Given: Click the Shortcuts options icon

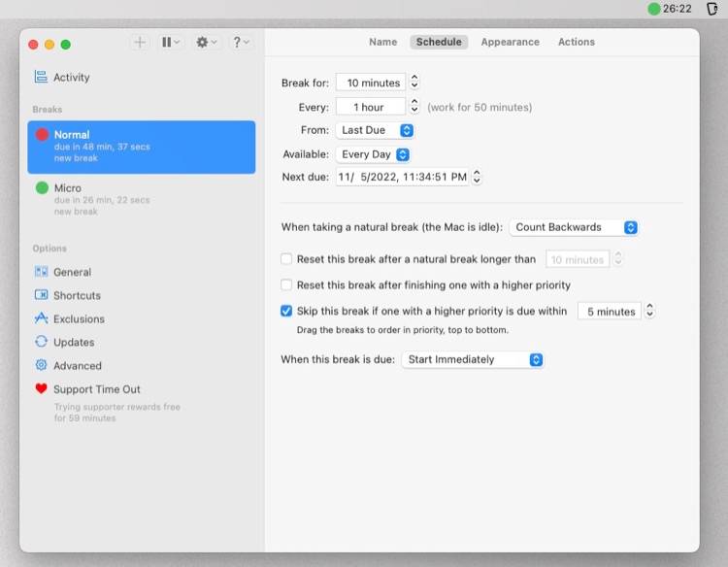Looking at the screenshot, I should (x=41, y=295).
